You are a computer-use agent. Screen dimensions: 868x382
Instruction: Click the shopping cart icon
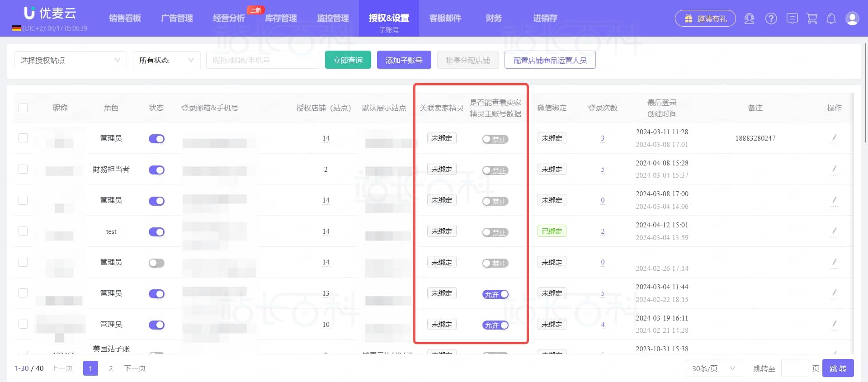tap(812, 19)
